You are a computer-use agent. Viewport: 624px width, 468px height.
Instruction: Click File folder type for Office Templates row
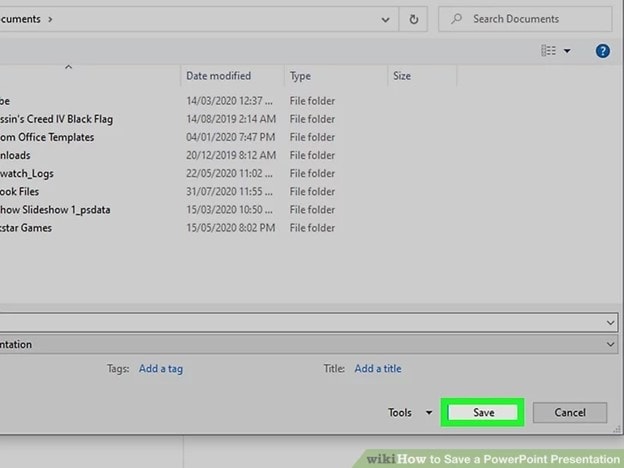[x=312, y=137]
